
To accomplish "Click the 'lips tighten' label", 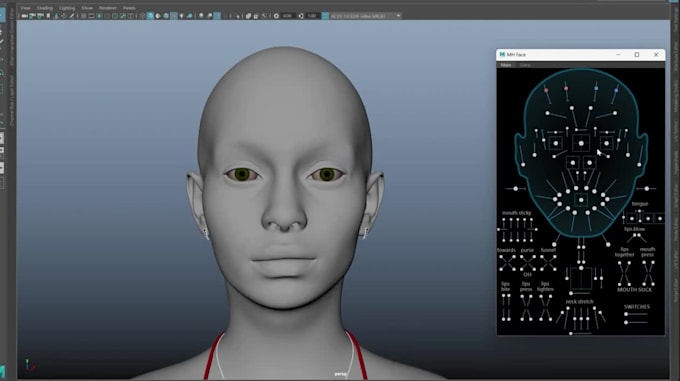I will pos(545,287).
